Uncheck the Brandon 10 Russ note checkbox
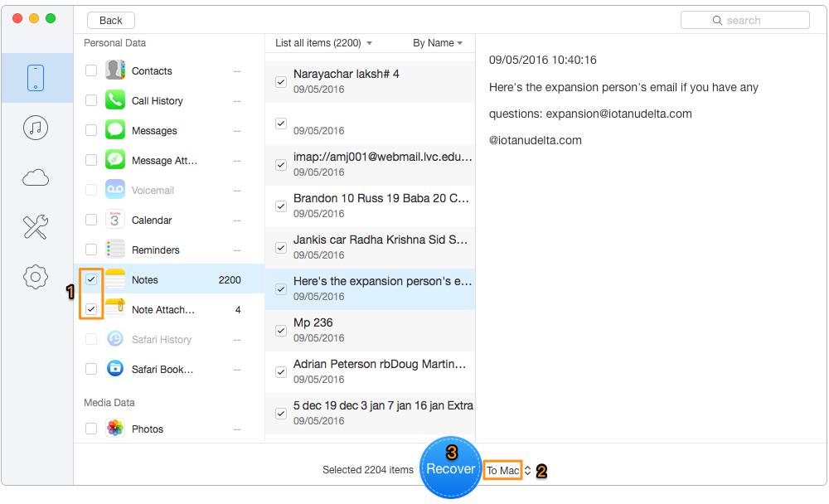 click(281, 206)
